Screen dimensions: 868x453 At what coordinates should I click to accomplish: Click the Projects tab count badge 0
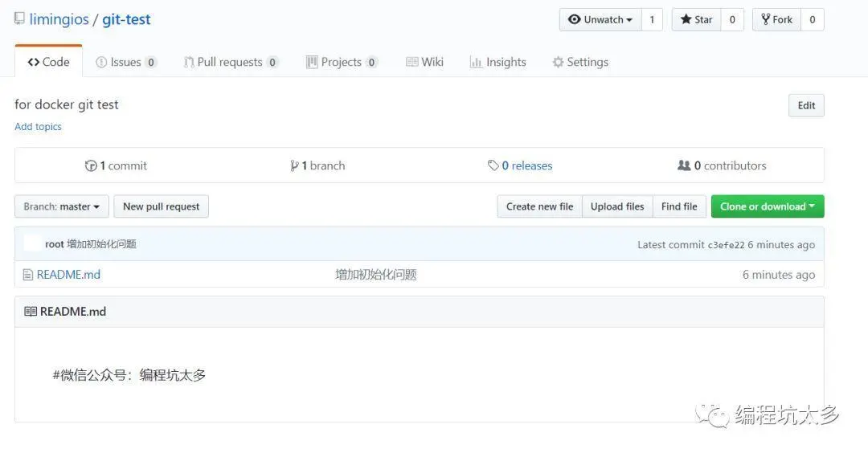[x=371, y=63]
